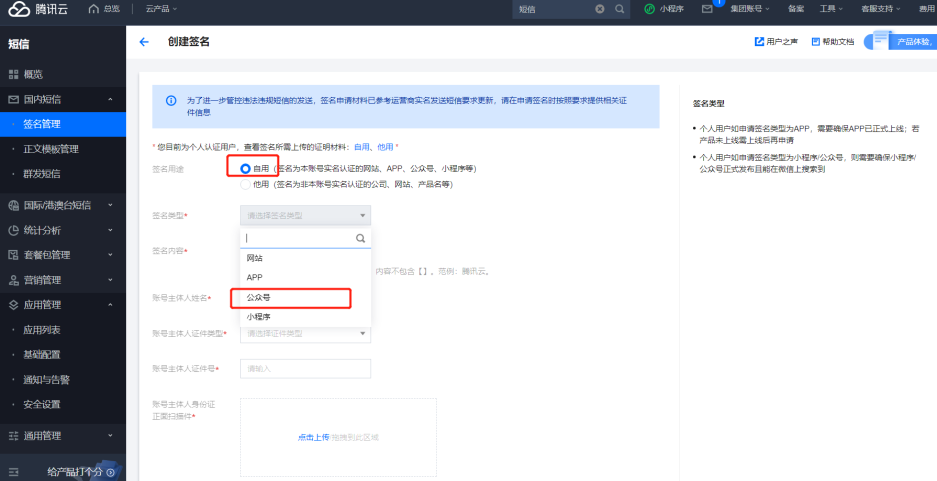The image size is (937, 481).
Task: Click the 国际/港澳台短信 globe icon
Action: pos(13,205)
